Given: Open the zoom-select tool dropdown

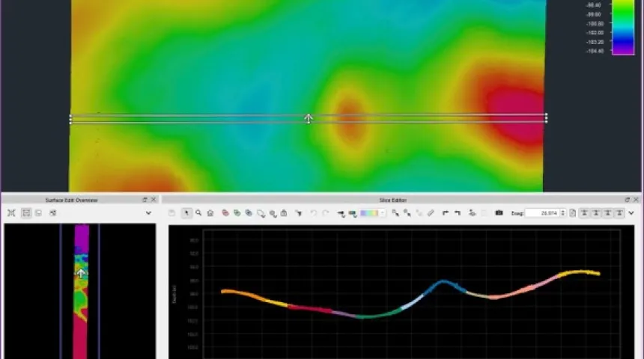Looking at the screenshot, I should (273, 213).
